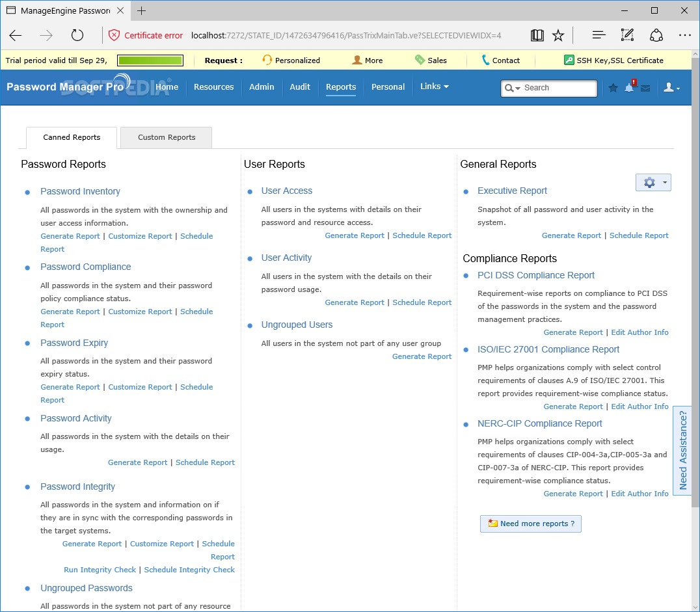The height and width of the screenshot is (612, 700).
Task: Click the SSH Key, SSL Certificate icon
Action: pyautogui.click(x=569, y=60)
